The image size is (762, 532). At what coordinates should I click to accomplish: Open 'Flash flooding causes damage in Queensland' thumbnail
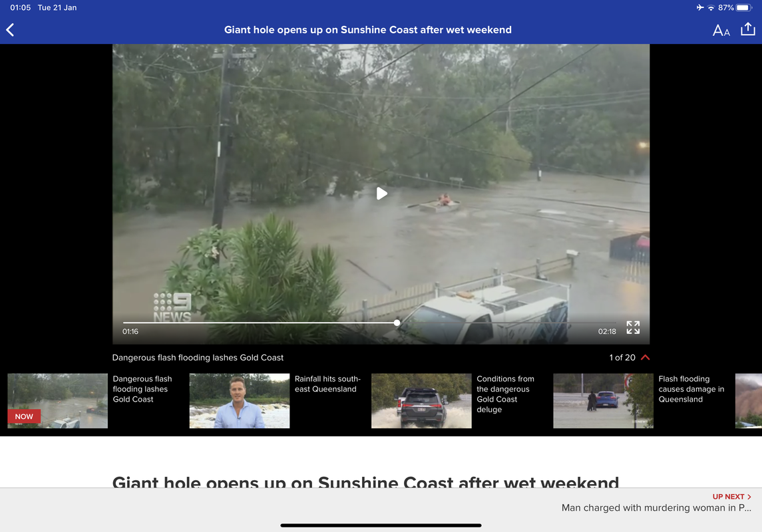[603, 400]
